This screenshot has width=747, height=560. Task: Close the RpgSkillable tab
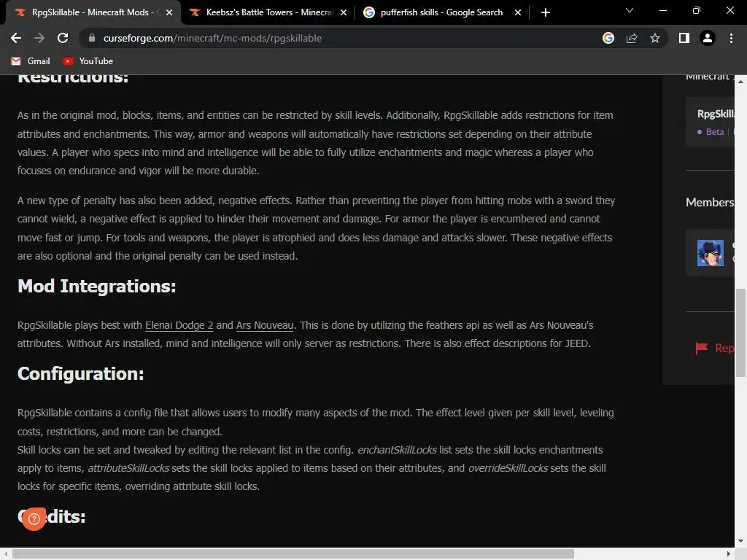169,12
